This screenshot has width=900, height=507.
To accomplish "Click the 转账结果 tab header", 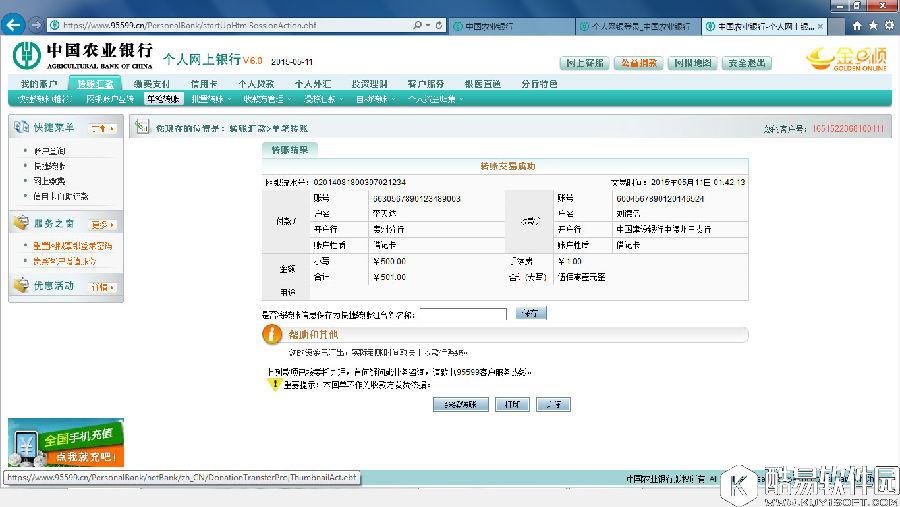I will tap(290, 150).
